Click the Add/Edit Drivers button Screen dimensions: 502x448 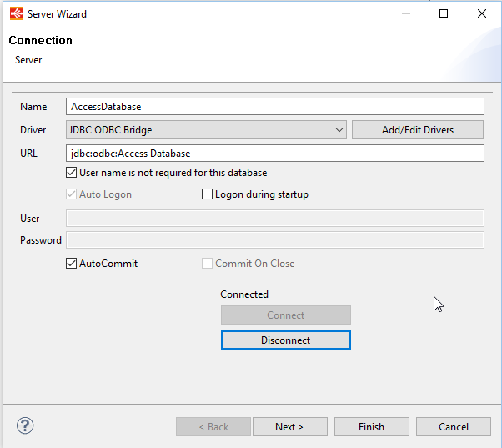[x=418, y=130]
